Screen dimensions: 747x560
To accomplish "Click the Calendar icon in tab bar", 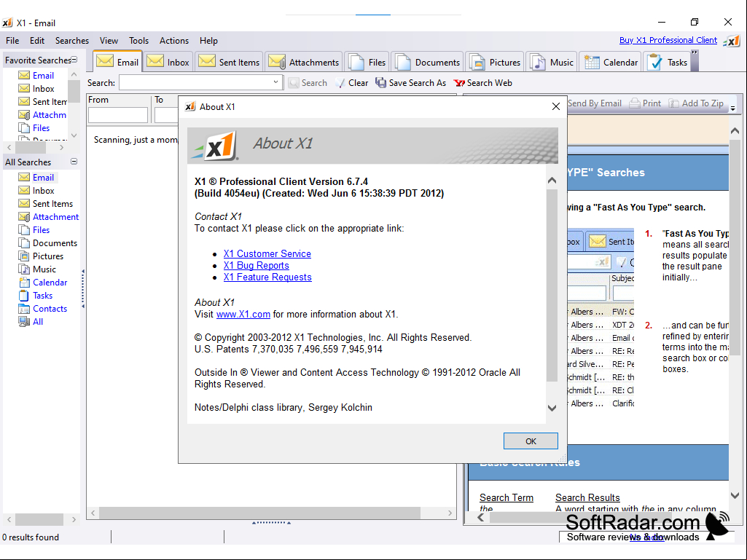I will tap(592, 62).
